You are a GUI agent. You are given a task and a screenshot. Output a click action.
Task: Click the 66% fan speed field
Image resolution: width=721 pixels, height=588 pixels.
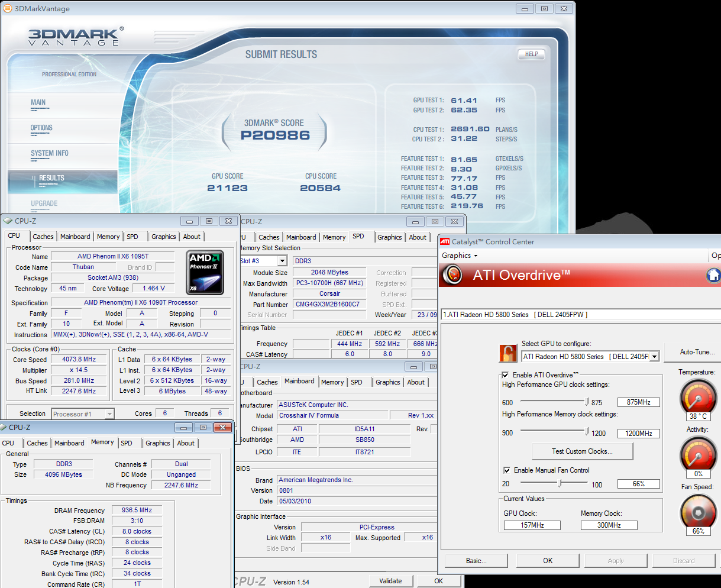point(638,484)
